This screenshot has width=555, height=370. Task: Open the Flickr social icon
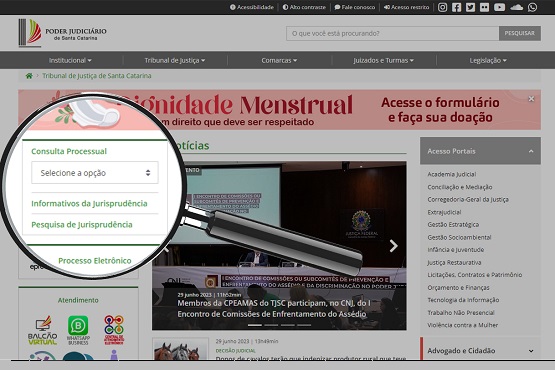484,7
